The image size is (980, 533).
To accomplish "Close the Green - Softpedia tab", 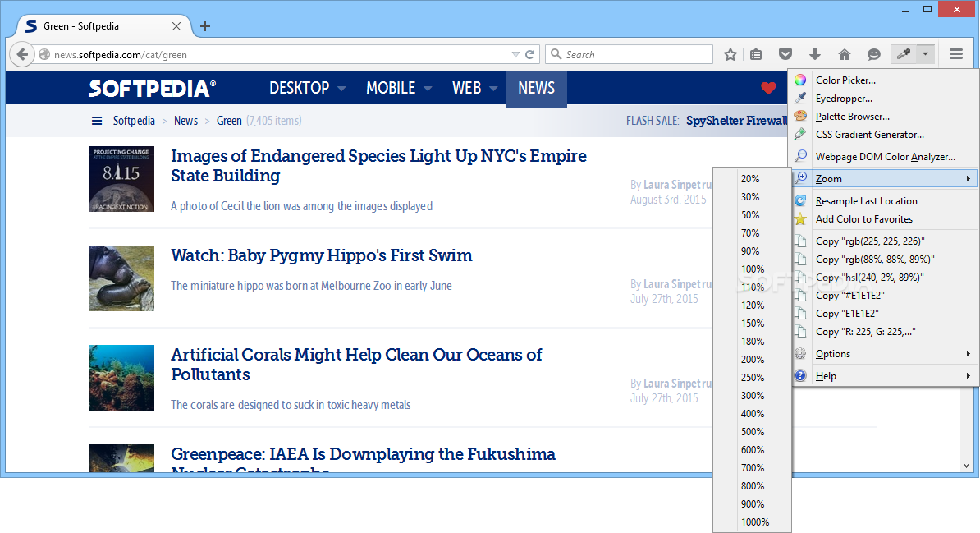I will (176, 26).
